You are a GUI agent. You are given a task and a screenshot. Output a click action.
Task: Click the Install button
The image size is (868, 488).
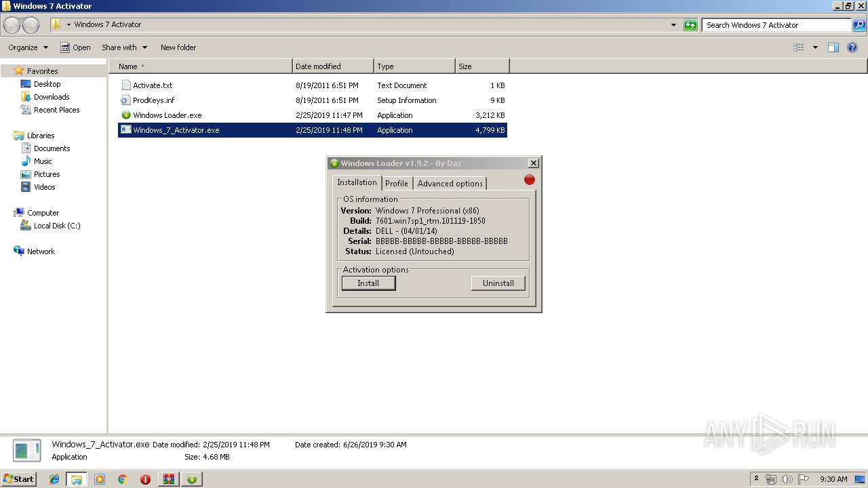(x=368, y=283)
